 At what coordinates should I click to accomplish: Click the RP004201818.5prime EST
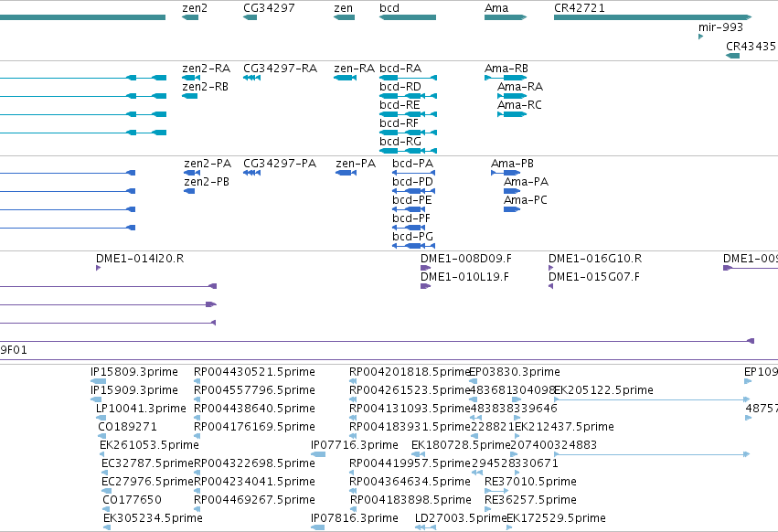pos(353,381)
